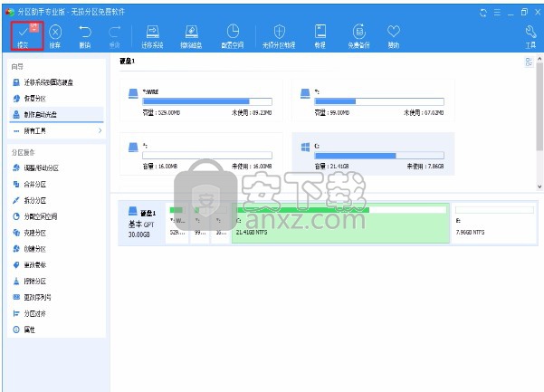
Task: Click the greyed Redo arrow icon
Action: coord(114,32)
